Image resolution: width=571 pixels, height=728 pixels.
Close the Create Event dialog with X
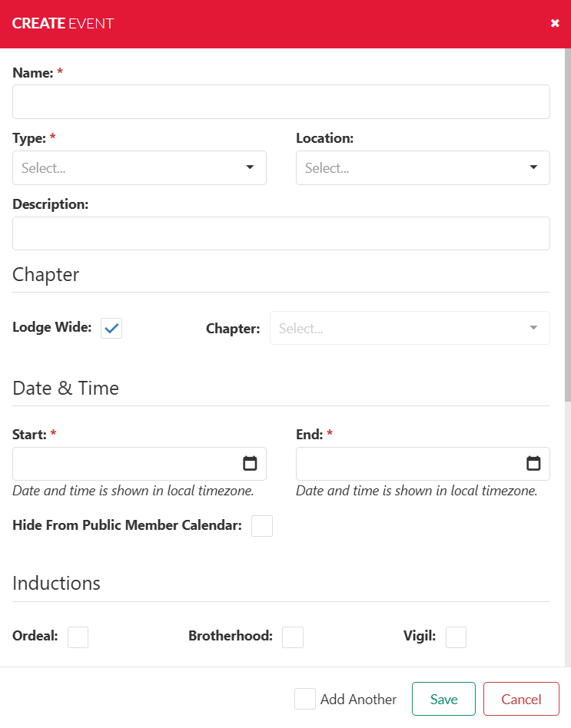tap(555, 24)
